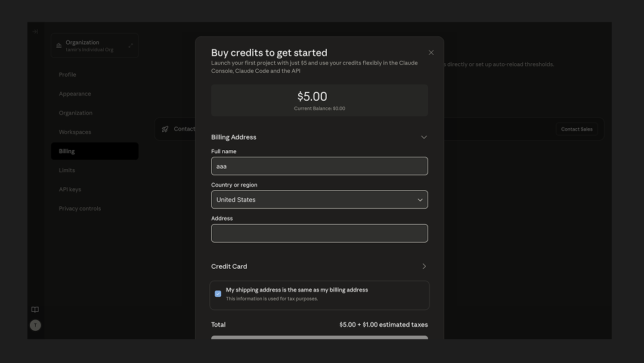Viewport: 644px width, 363px height.
Task: Click the Current Balance $0.00 text
Action: pos(320,109)
